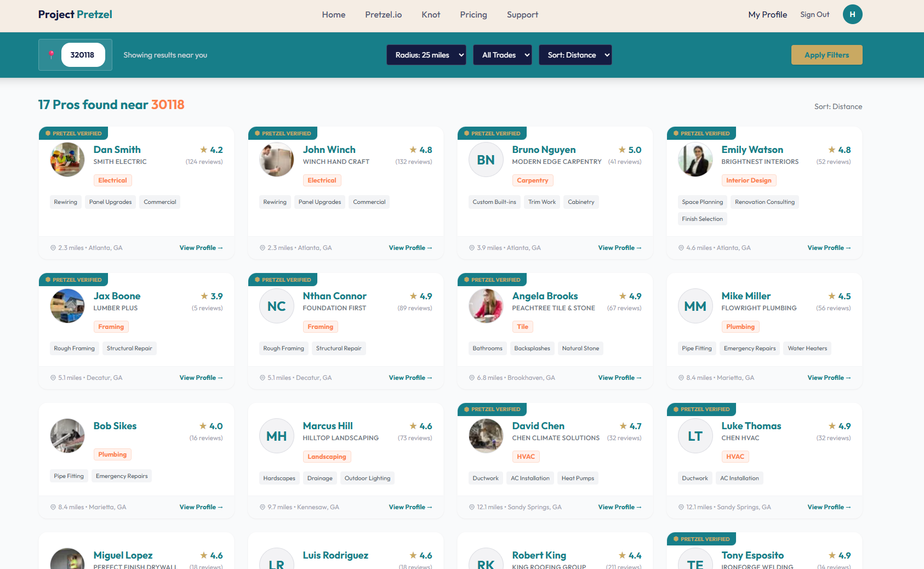Click Jax Boone's profile photo thumbnail

coord(67,306)
